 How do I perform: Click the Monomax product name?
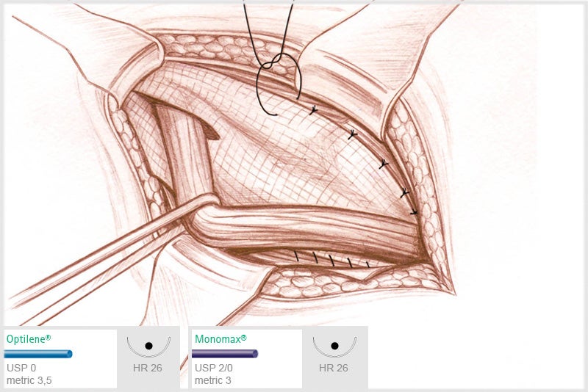pyautogui.click(x=220, y=339)
